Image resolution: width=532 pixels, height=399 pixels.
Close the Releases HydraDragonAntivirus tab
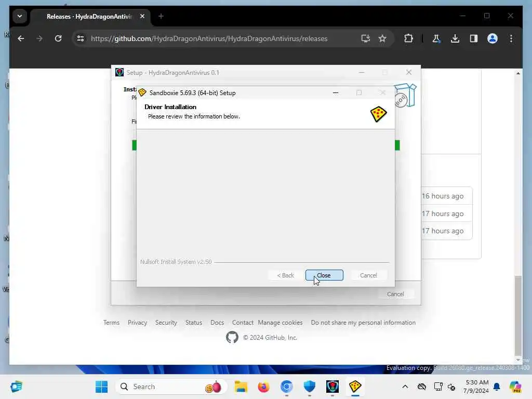(142, 16)
